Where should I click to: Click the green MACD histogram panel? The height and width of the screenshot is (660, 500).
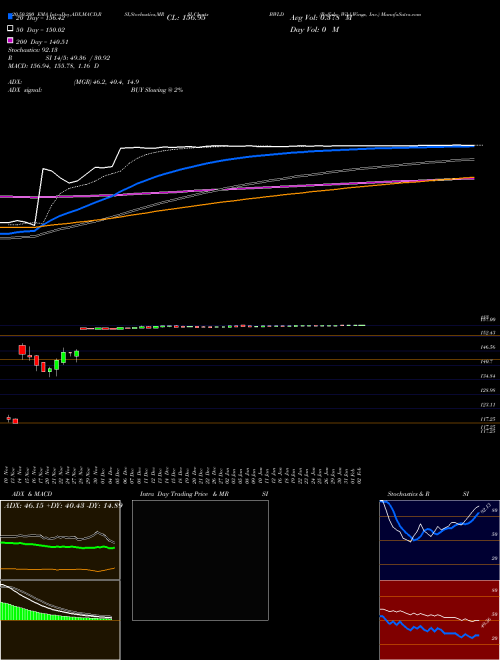pyautogui.click(x=60, y=620)
